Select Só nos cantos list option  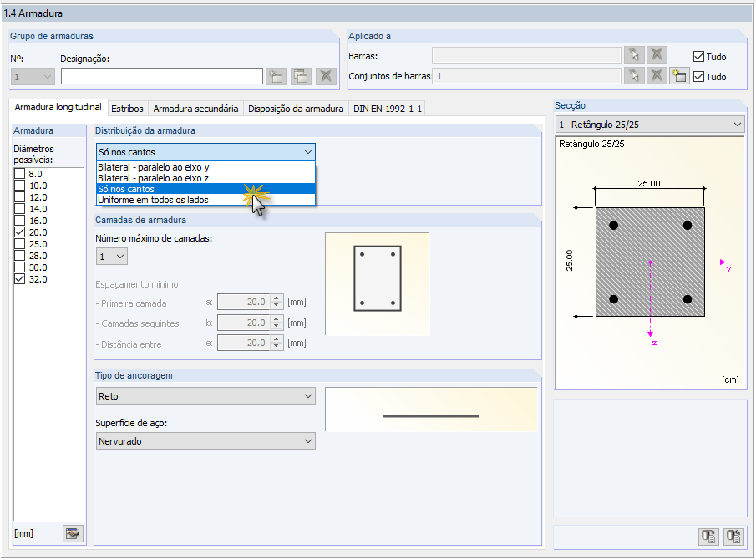click(x=205, y=189)
